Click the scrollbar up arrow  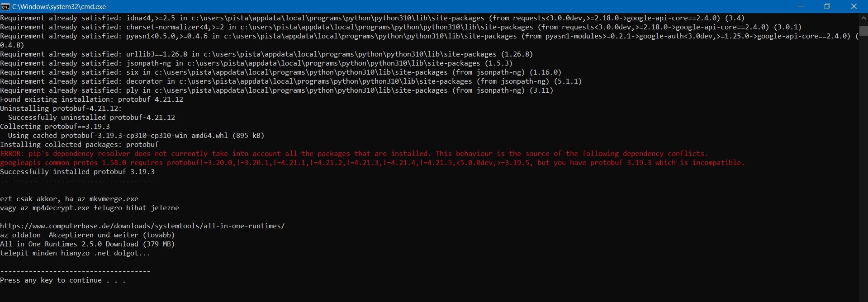[863, 19]
